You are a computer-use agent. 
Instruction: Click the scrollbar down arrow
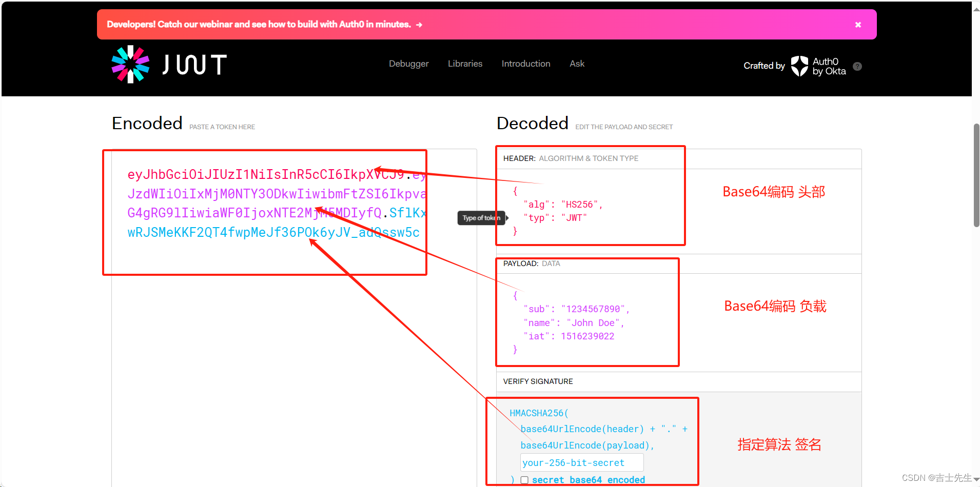pyautogui.click(x=976, y=479)
